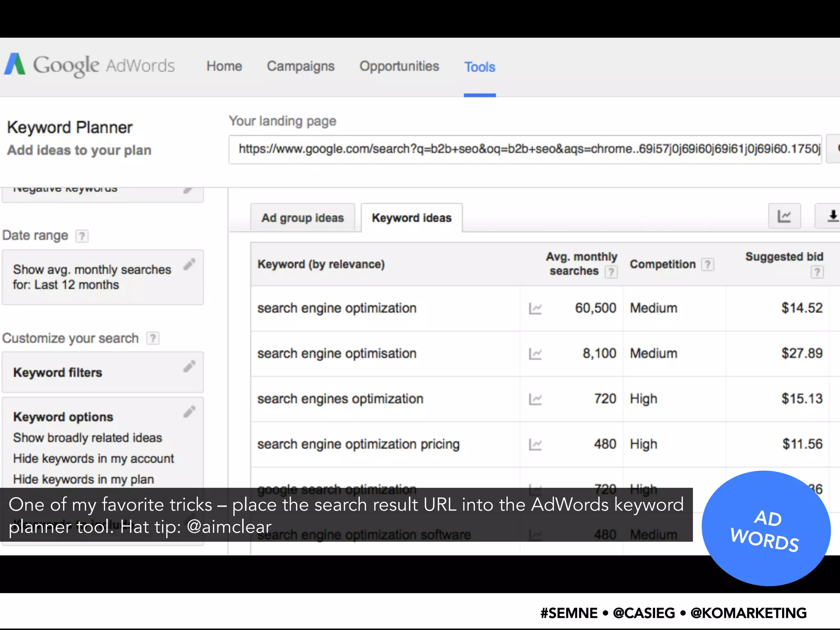Image resolution: width=840 pixels, height=630 pixels.
Task: Show trend chart for search engine optimisation
Action: click(x=535, y=354)
